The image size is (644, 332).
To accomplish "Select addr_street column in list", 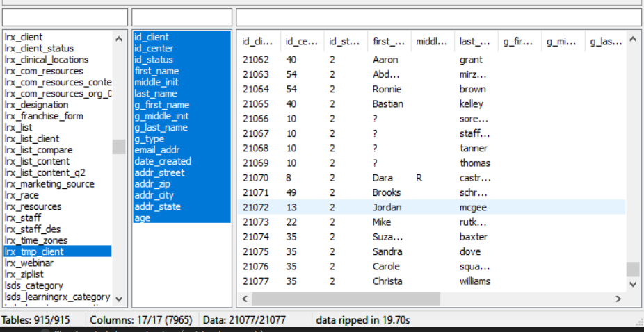I will click(182, 172).
